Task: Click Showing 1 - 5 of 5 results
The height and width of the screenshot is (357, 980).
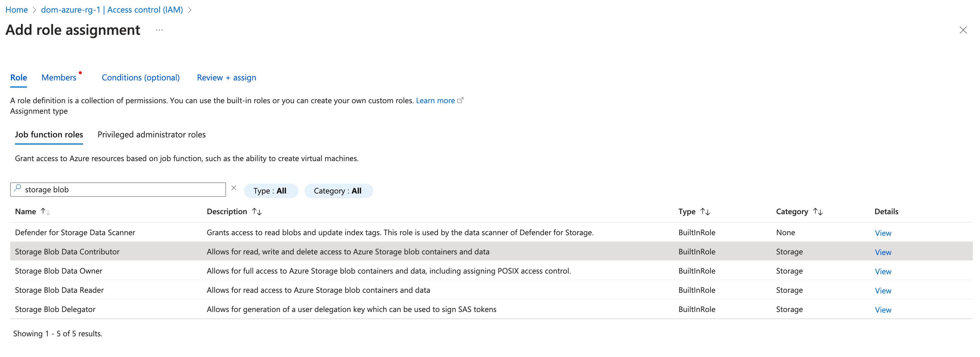Action: (x=58, y=334)
